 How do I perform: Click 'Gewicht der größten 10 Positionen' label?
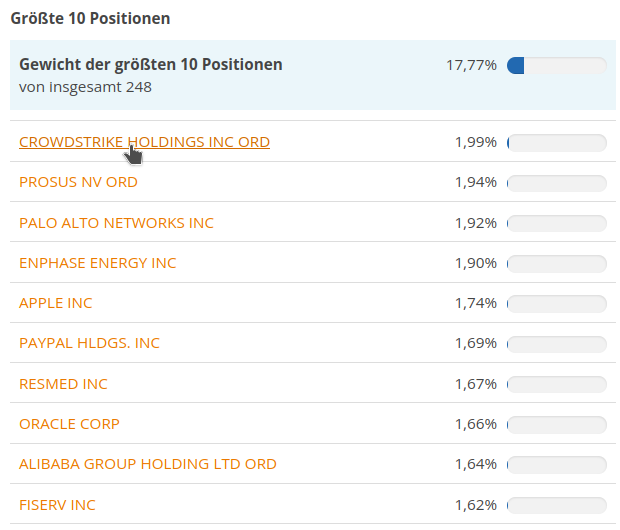(x=150, y=65)
